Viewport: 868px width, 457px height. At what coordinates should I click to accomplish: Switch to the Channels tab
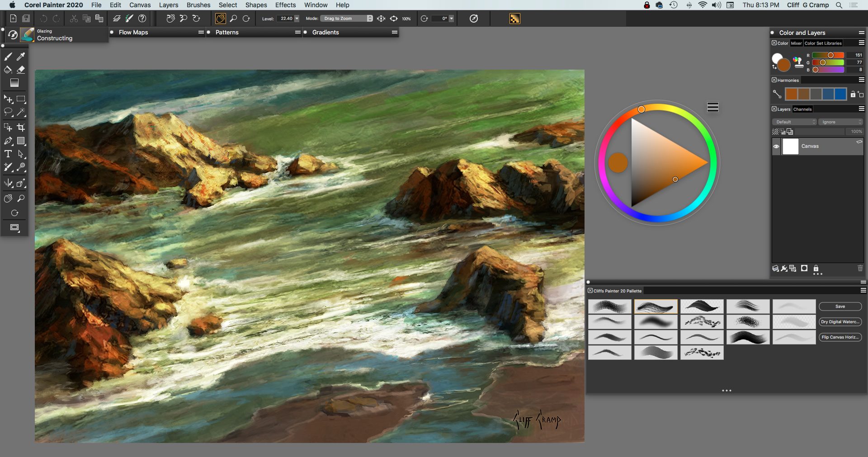pyautogui.click(x=802, y=109)
